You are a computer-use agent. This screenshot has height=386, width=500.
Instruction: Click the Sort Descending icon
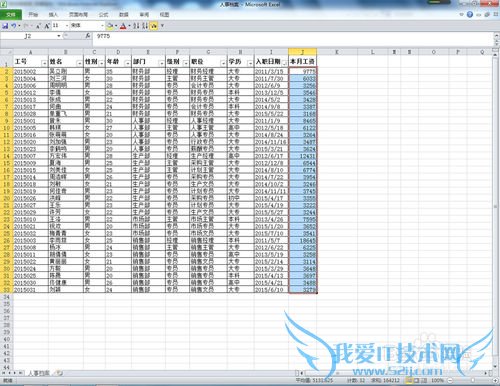click(x=145, y=26)
